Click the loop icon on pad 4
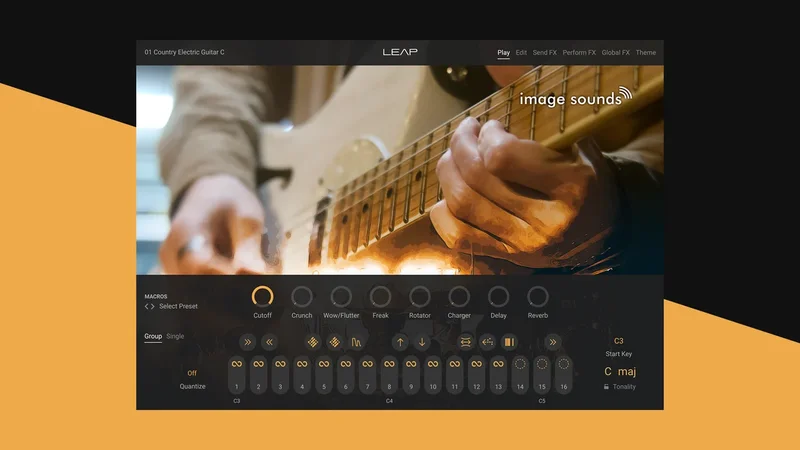The height and width of the screenshot is (450, 800). coord(302,364)
